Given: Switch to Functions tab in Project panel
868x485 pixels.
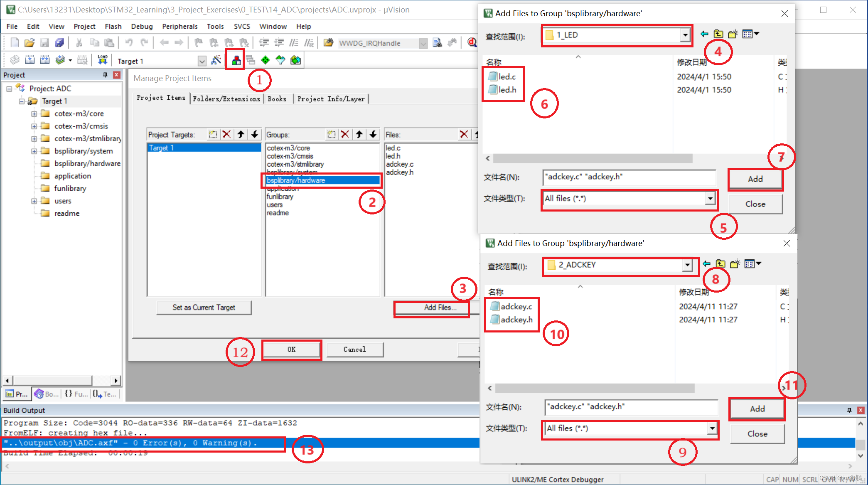Looking at the screenshot, I should pyautogui.click(x=76, y=394).
